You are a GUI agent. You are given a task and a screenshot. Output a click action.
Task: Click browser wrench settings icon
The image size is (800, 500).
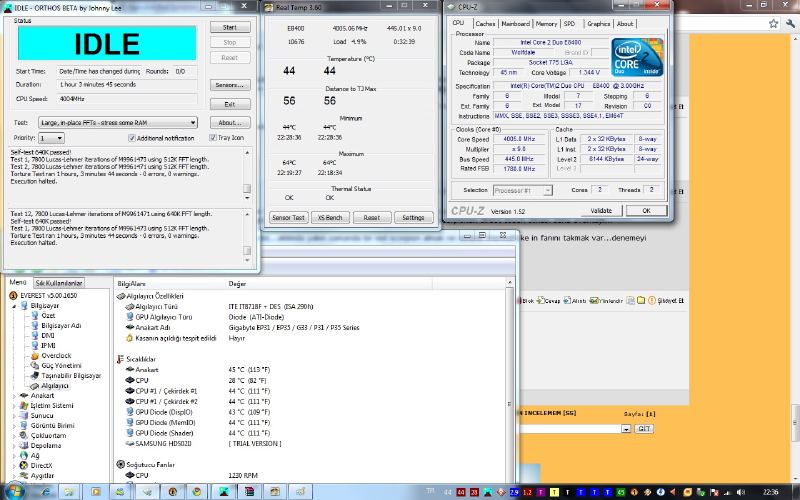[x=790, y=23]
